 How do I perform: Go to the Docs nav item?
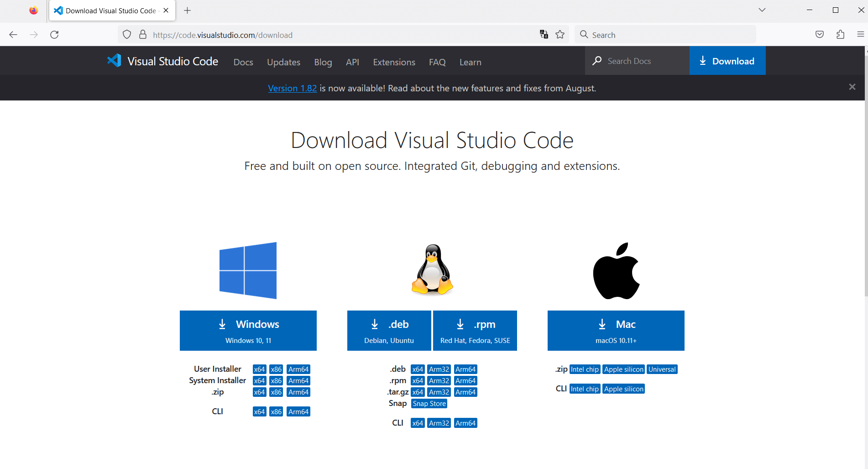[x=243, y=62]
